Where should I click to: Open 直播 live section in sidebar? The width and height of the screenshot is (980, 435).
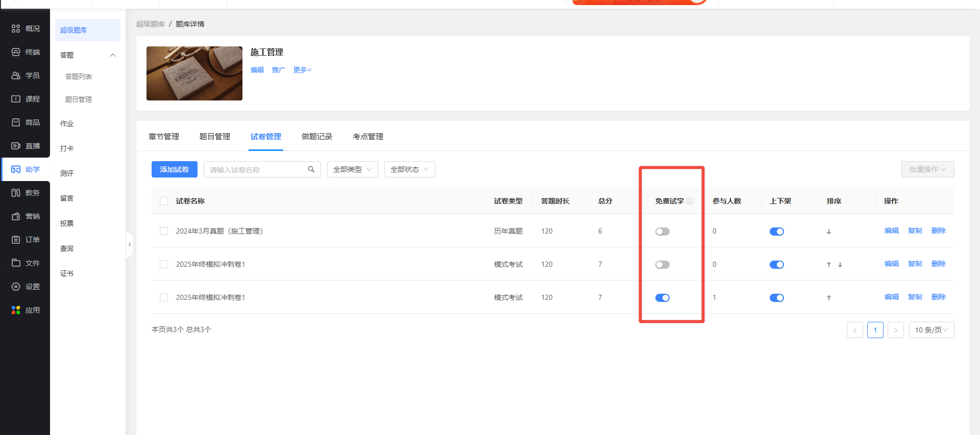pos(26,146)
